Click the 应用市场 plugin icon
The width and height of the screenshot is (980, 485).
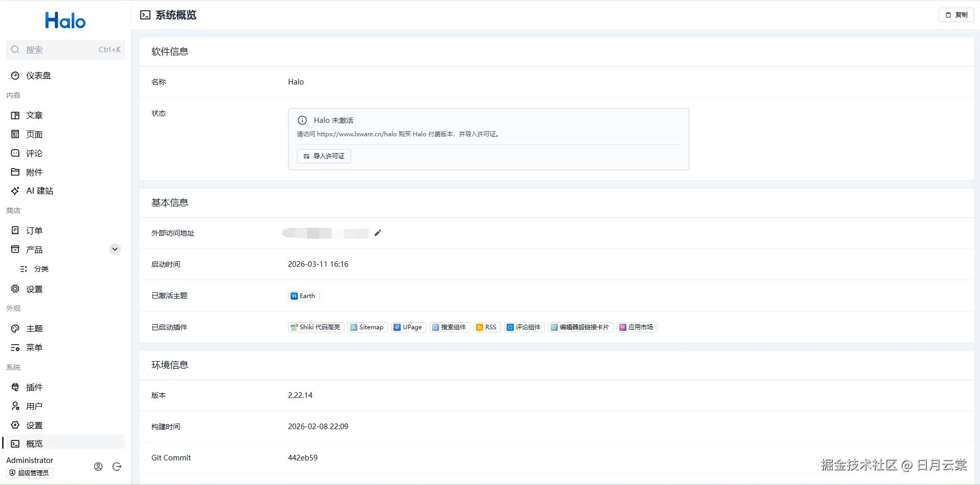tap(623, 327)
